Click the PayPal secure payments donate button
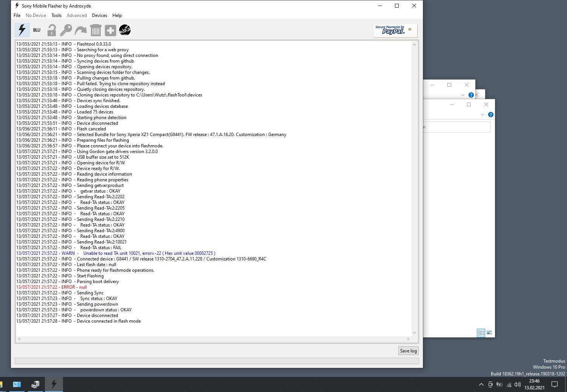This screenshot has width=567, height=392. coord(395,31)
